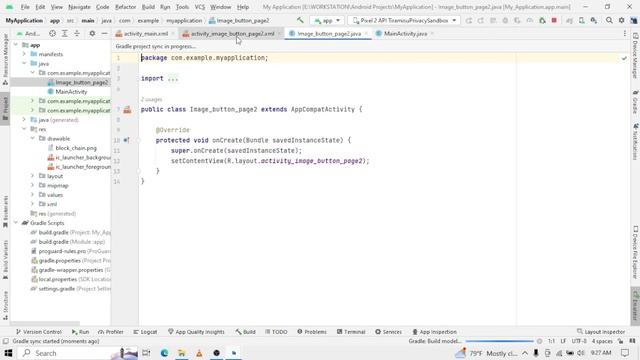Screen dimensions: 640x360
Task: Switch to MainActivity.java tab
Action: (405, 33)
